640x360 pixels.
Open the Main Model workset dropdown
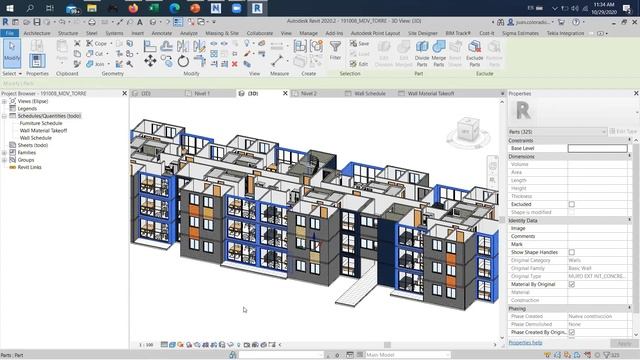[408, 355]
